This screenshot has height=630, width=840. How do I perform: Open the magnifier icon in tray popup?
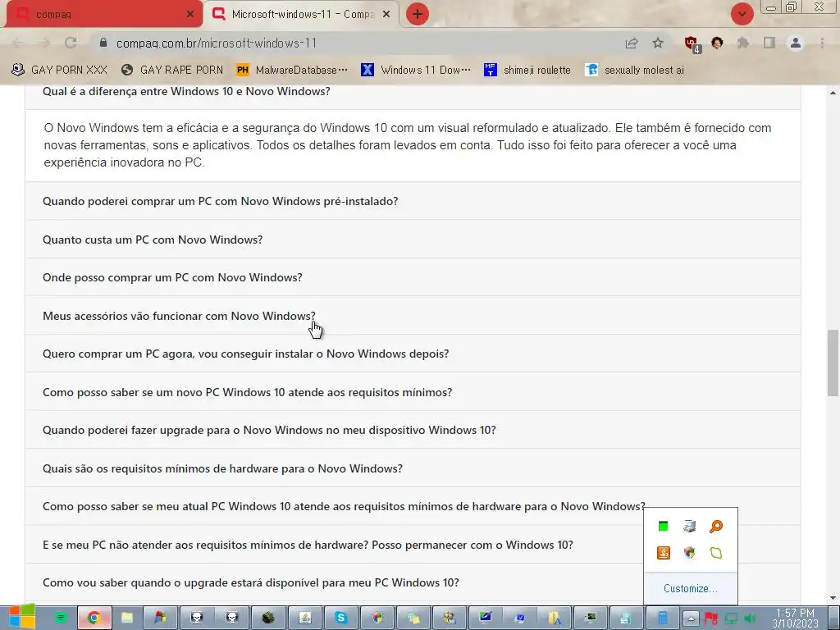tap(715, 527)
